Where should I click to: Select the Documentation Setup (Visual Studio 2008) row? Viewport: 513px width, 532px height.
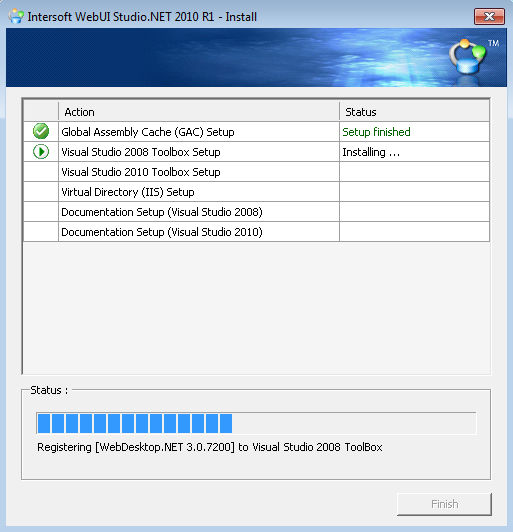point(256,212)
